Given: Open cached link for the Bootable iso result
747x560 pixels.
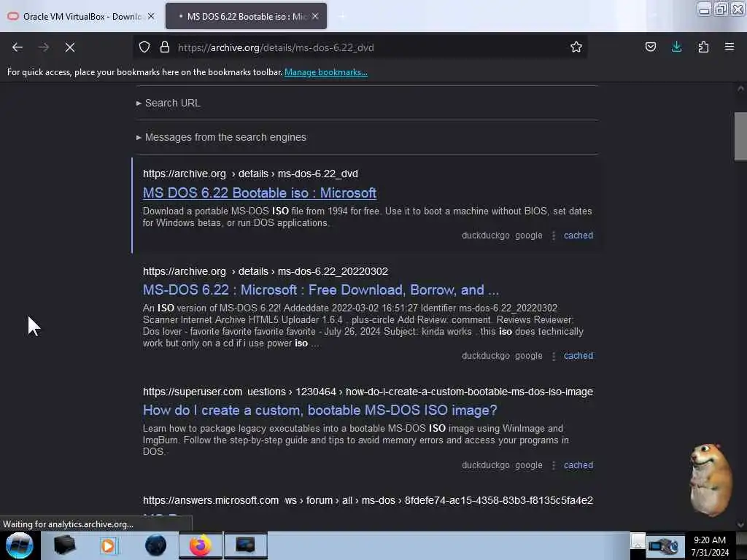Looking at the screenshot, I should click(x=578, y=236).
